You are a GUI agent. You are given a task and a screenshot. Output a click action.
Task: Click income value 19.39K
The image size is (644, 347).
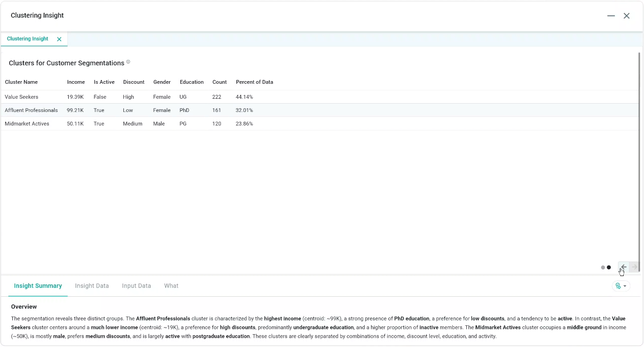pos(75,97)
